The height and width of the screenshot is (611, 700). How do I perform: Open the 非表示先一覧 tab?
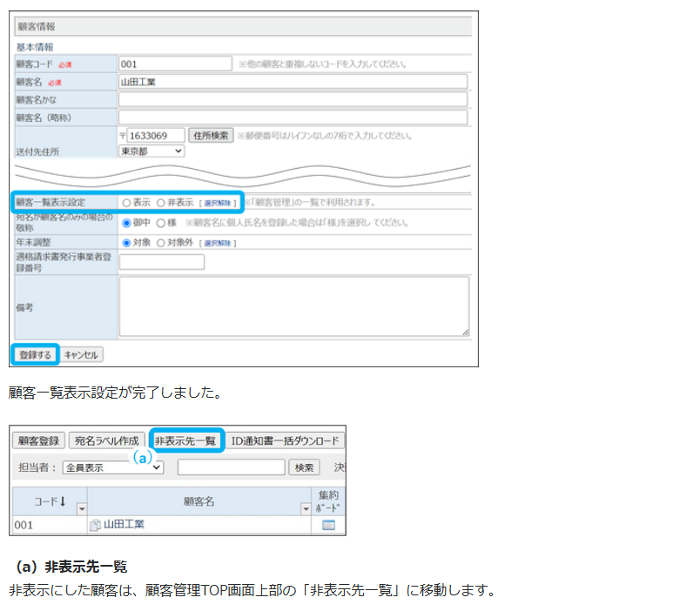[185, 440]
